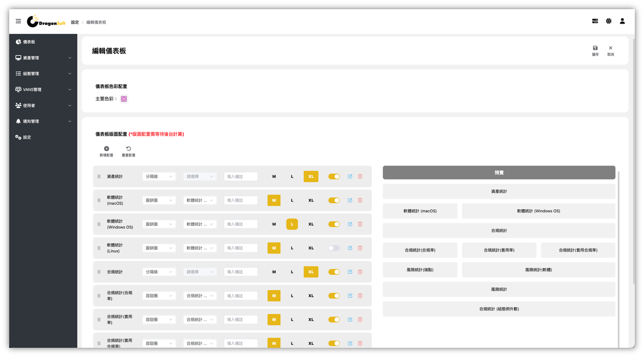
Task: Delete the 軟體統計 (macOS) row via trash icon
Action: 360,201
